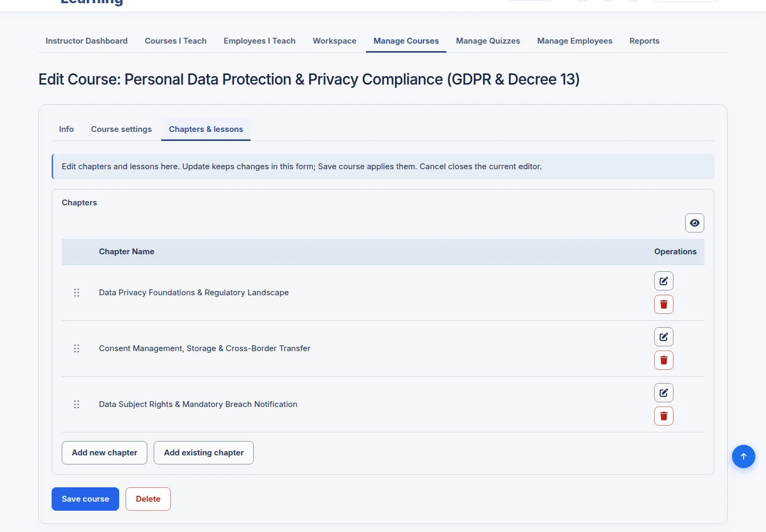Select 'Data Privacy Foundations & Regulatory Landscape' text

tap(194, 293)
